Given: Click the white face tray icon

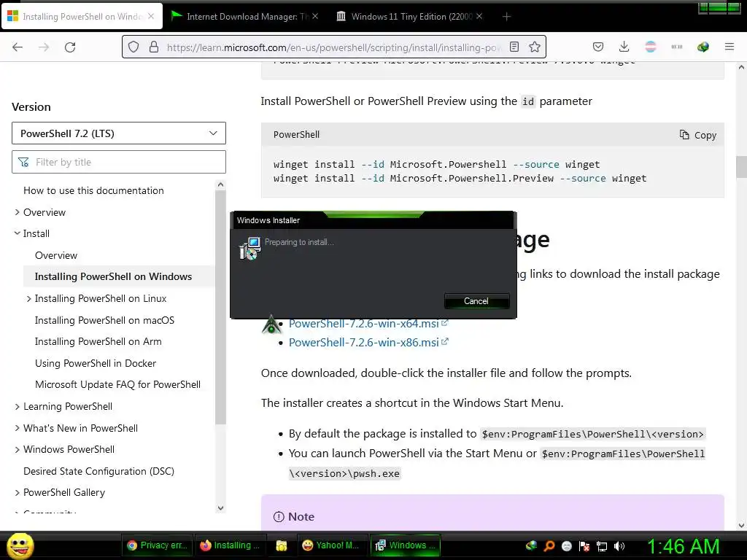Looking at the screenshot, I should 566,545.
